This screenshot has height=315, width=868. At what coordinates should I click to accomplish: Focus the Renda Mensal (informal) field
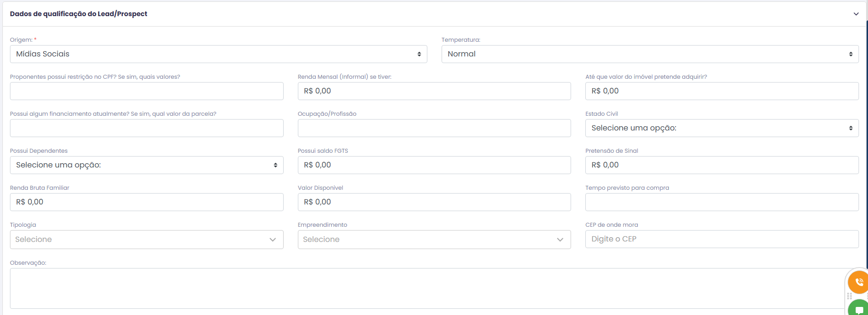[434, 91]
